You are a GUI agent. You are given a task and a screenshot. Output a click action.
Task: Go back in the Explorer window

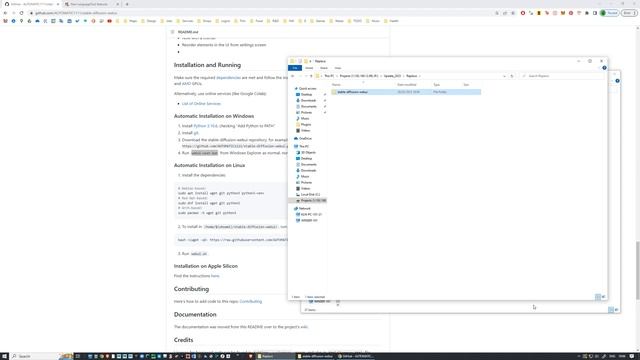[293, 76]
